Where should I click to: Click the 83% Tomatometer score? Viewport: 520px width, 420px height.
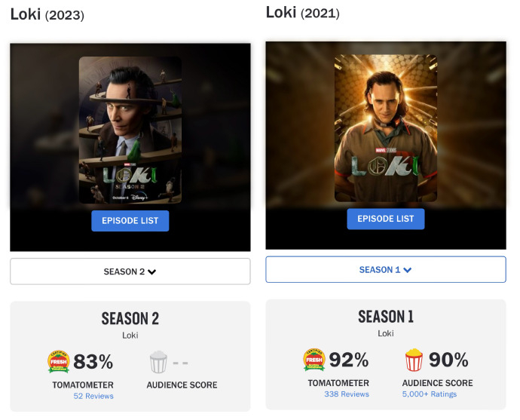(93, 363)
